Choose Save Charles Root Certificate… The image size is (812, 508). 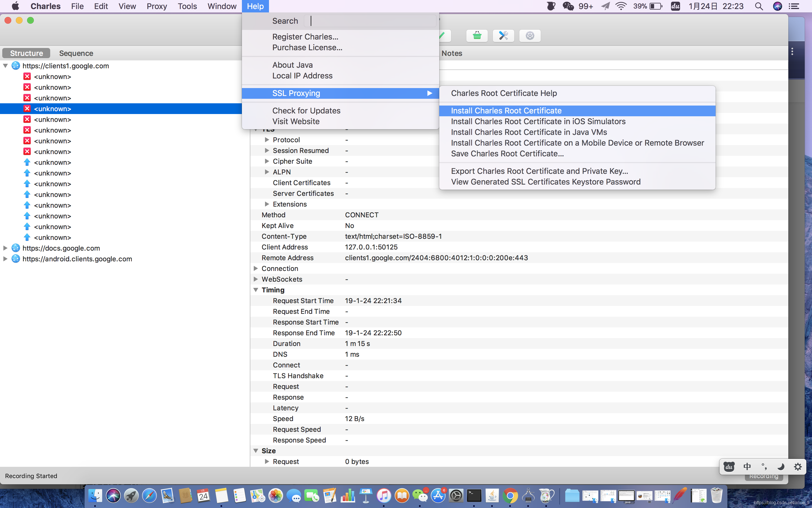click(x=577, y=154)
